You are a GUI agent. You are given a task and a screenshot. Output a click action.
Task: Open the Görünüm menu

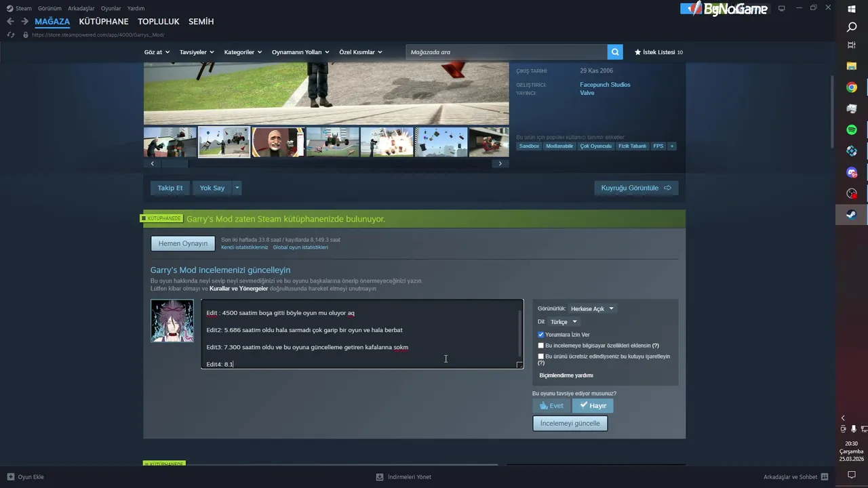click(x=50, y=8)
